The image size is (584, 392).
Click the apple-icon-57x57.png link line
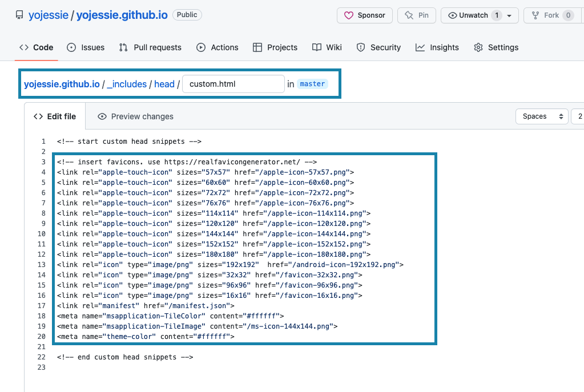point(206,172)
